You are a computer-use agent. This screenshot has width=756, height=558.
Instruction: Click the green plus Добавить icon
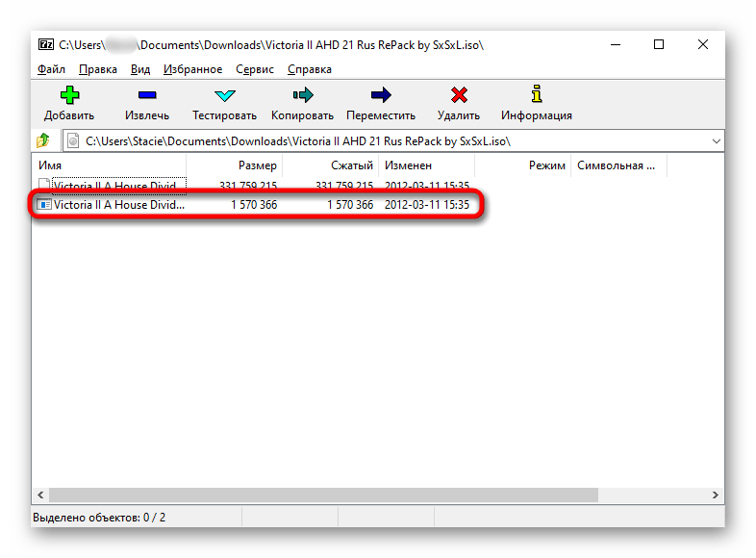[x=69, y=95]
